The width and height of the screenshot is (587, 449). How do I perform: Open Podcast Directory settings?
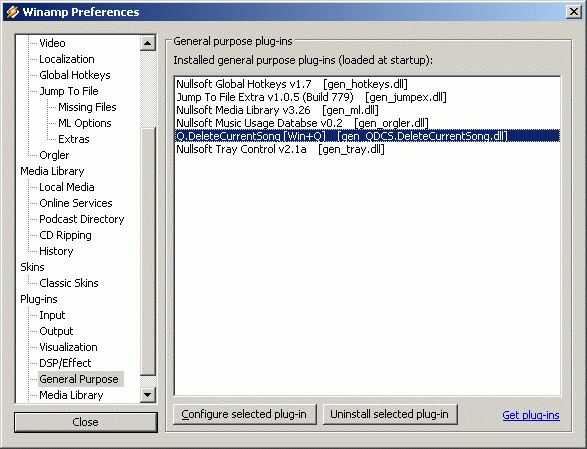[82, 219]
